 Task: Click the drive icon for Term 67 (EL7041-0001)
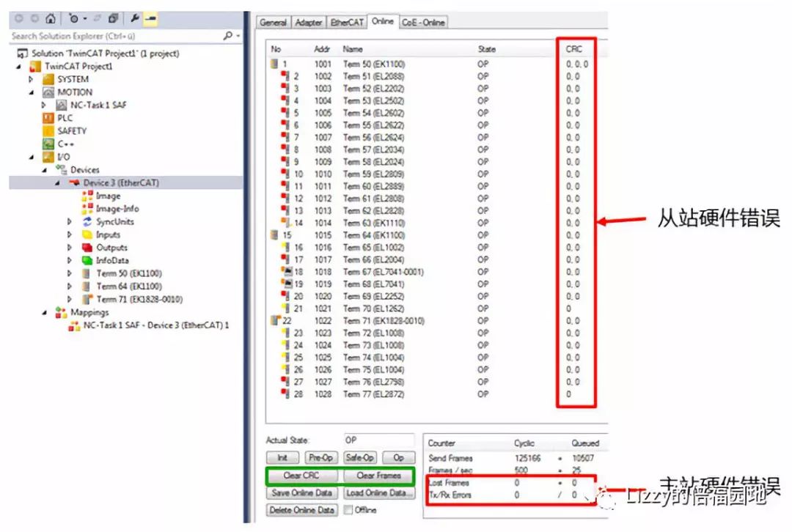coord(286,272)
